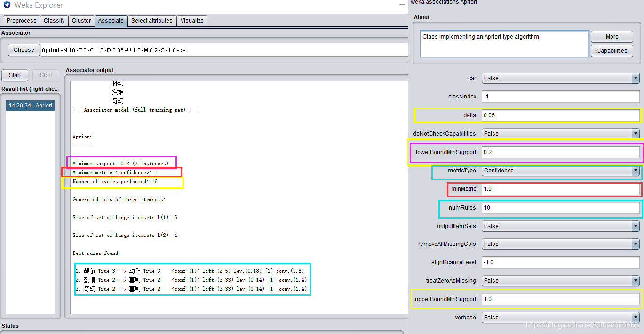The height and width of the screenshot is (334, 644).
Task: Click the 'Generated sets of large itemsets:' line
Action: click(119, 199)
